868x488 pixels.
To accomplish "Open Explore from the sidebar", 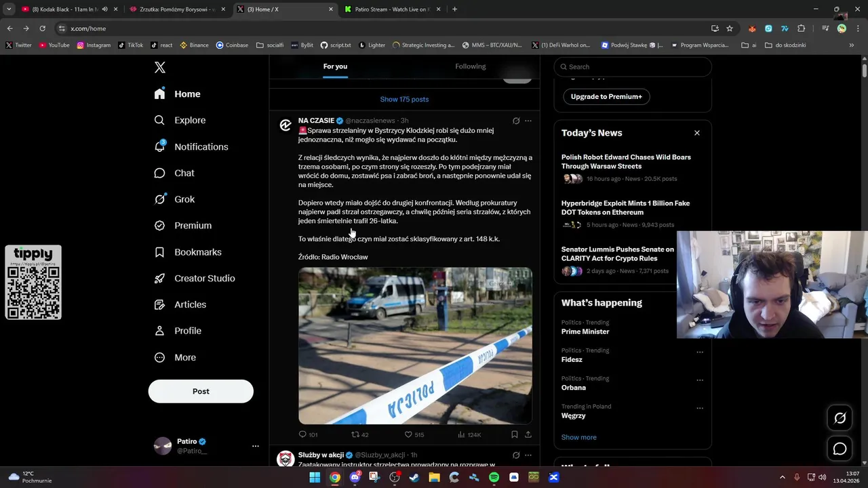I will point(180,120).
